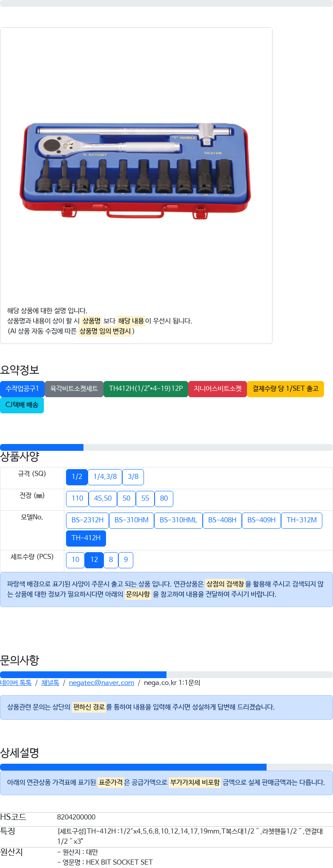Choose model TH-312M
333x868 pixels.
(x=301, y=520)
